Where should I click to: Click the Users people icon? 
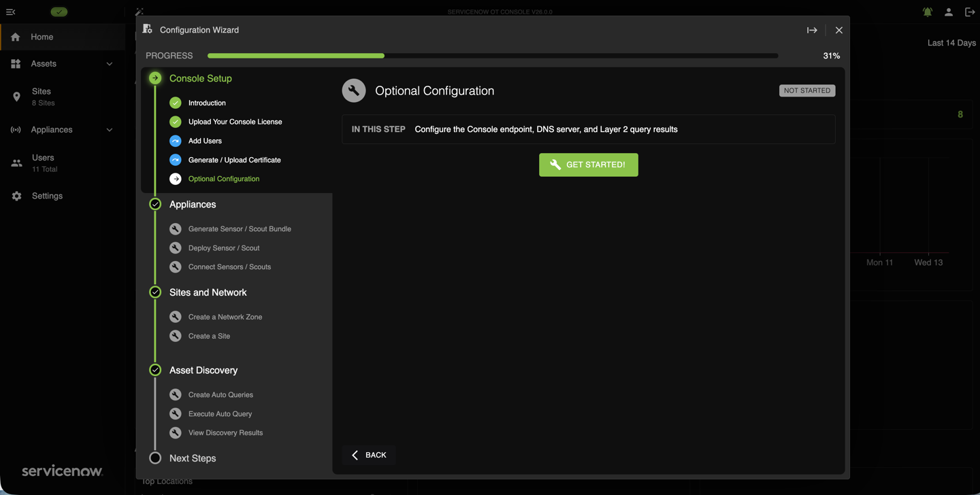pyautogui.click(x=16, y=163)
